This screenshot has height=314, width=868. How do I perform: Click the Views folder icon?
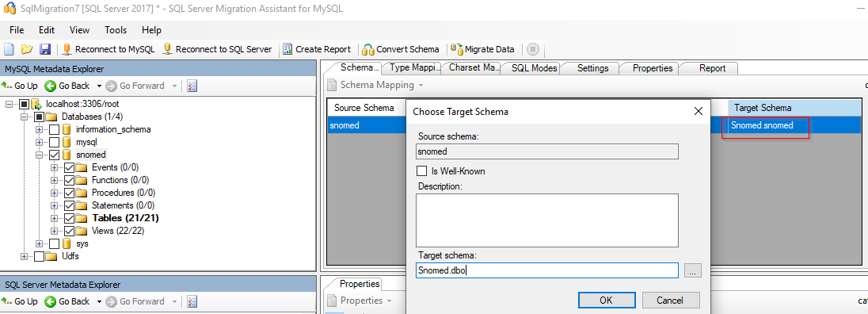(x=82, y=231)
